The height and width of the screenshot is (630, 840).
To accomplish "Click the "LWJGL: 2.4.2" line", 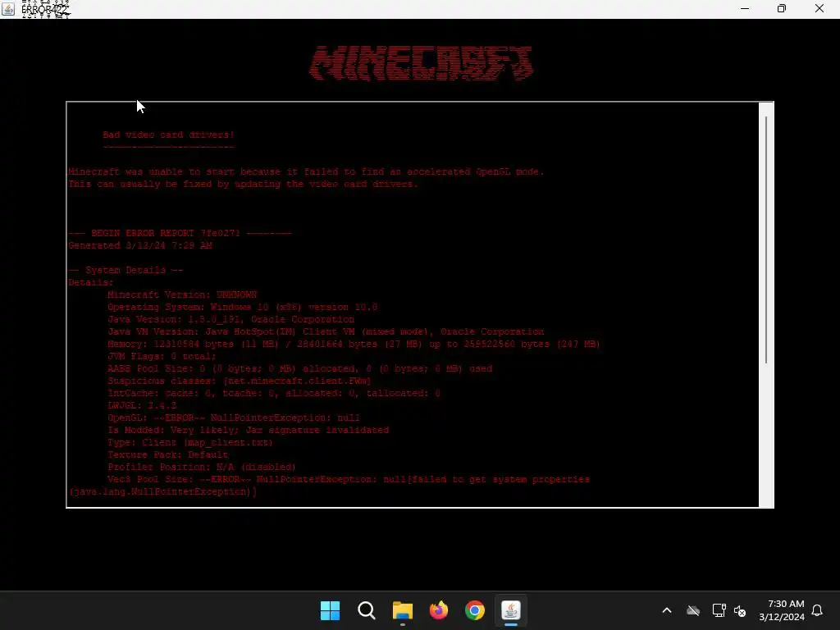I will (x=142, y=405).
